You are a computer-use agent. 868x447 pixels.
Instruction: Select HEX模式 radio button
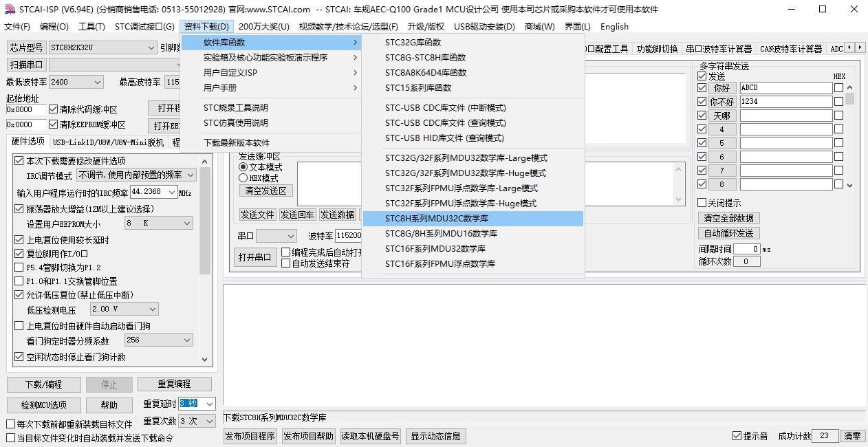pyautogui.click(x=243, y=178)
